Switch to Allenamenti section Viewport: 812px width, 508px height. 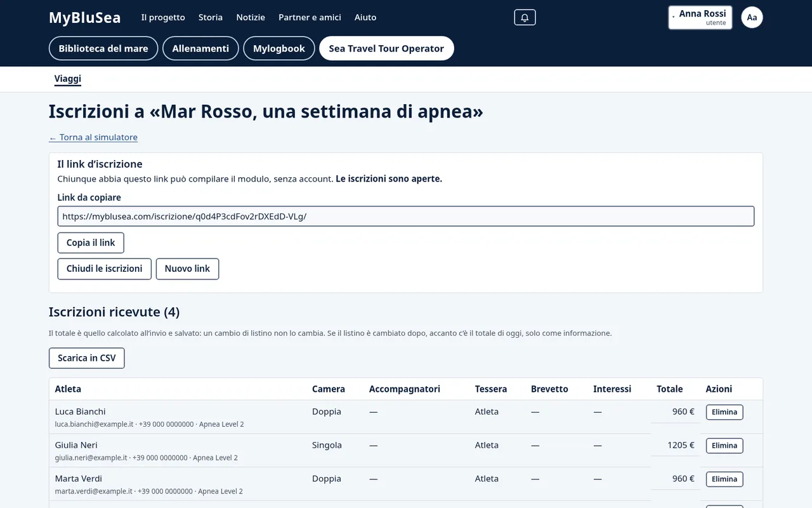(x=200, y=48)
